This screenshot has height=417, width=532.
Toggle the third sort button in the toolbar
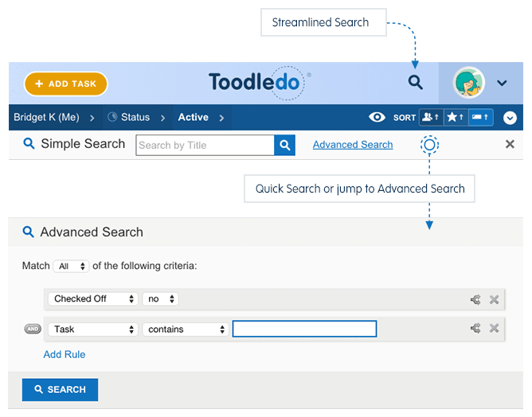(481, 118)
